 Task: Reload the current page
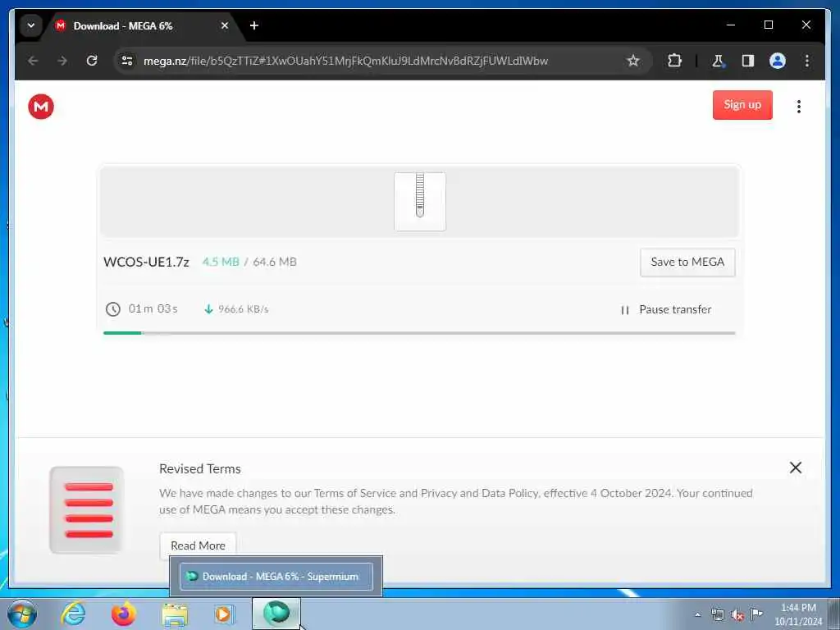pyautogui.click(x=92, y=61)
